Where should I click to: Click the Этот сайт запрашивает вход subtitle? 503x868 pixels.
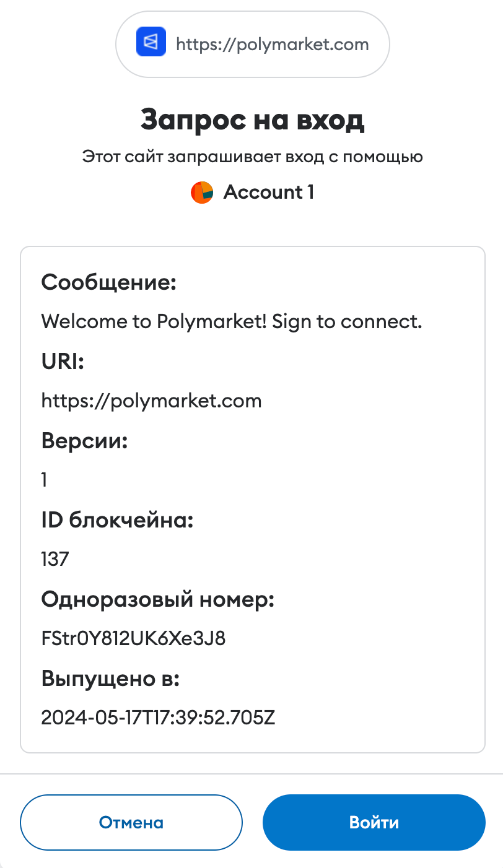point(252,157)
